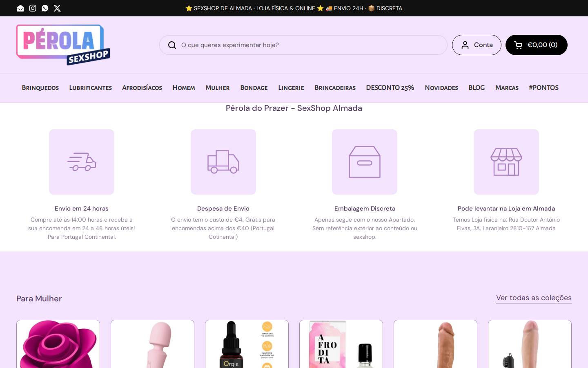This screenshot has width=588, height=368.
Task: Open the Brincadeiras menu
Action: pos(335,88)
